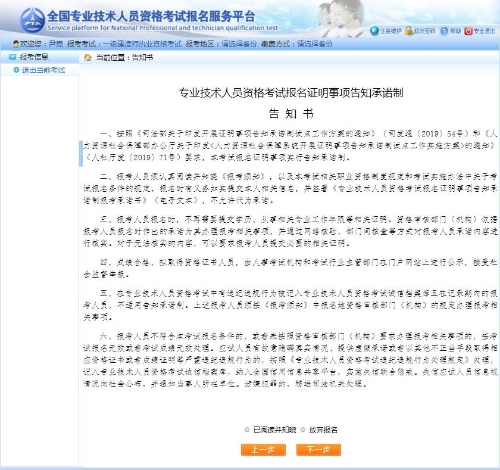Click the globe icon for 注册维护
Screen dimensions: 500x470
pos(374,31)
